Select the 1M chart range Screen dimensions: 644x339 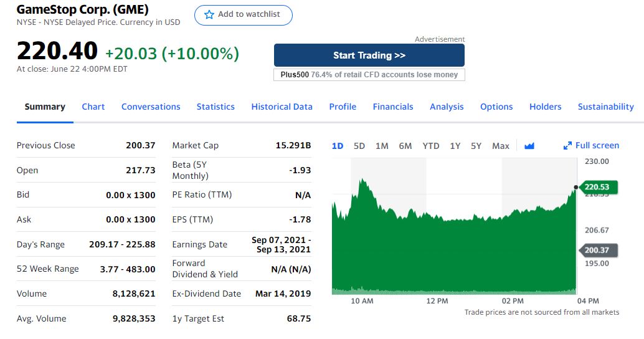pyautogui.click(x=382, y=146)
